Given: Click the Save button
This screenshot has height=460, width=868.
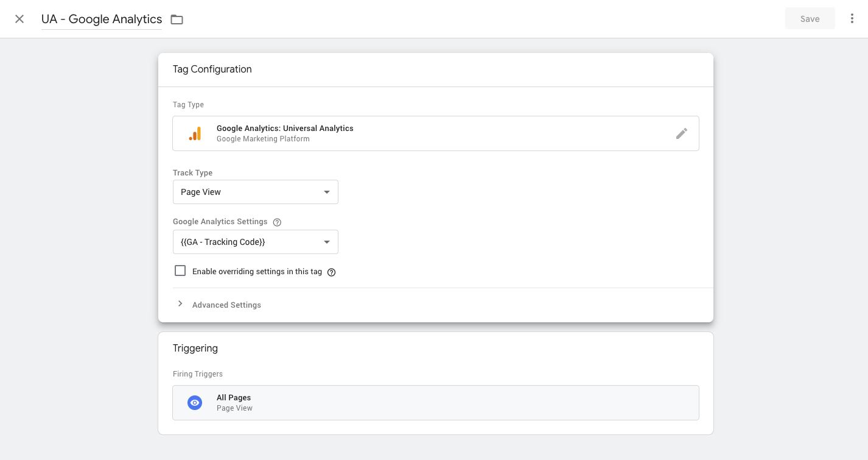Looking at the screenshot, I should click(810, 19).
